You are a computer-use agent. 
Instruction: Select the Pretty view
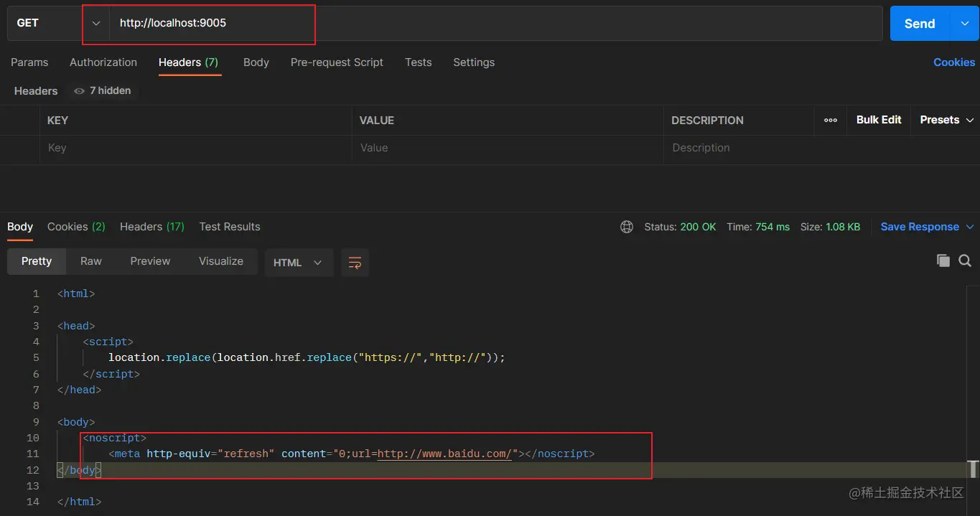(x=37, y=261)
